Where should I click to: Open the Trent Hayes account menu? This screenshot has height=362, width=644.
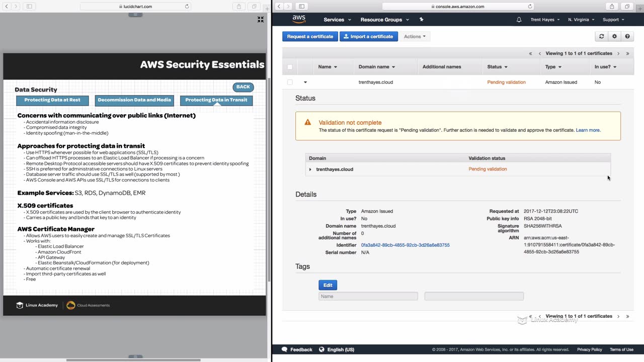tap(545, 20)
